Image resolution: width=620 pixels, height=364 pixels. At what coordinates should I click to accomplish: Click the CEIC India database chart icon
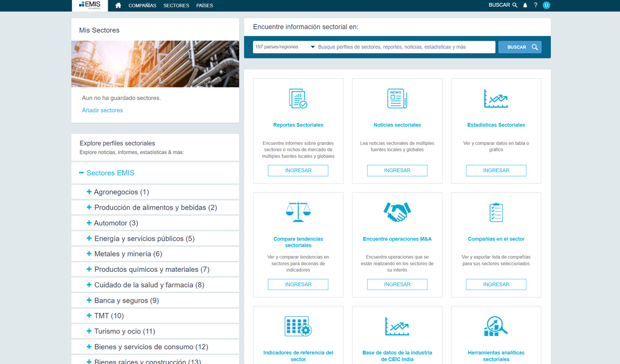point(397,326)
